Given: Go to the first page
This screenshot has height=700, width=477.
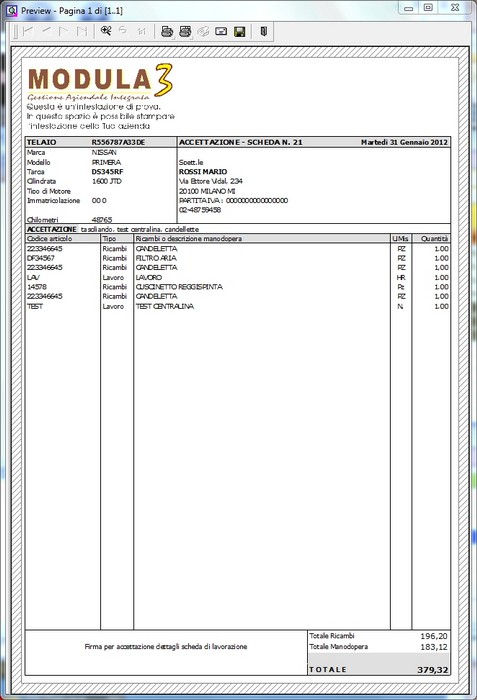Looking at the screenshot, I should click(28, 31).
